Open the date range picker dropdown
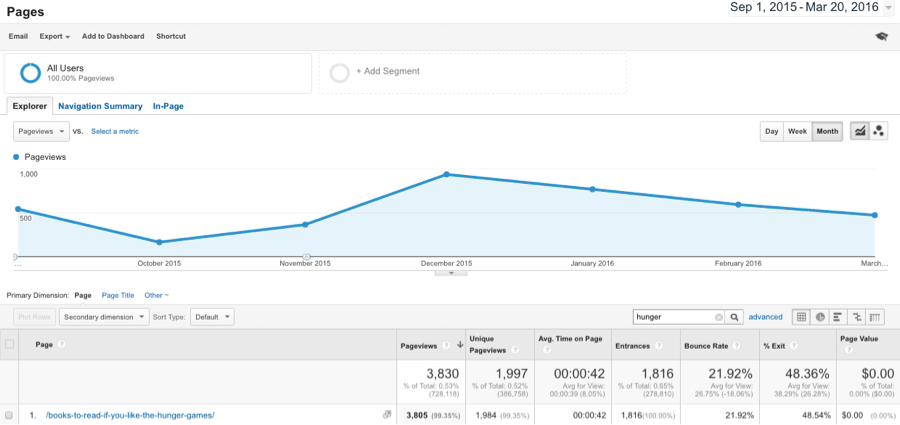900x425 pixels. point(813,8)
